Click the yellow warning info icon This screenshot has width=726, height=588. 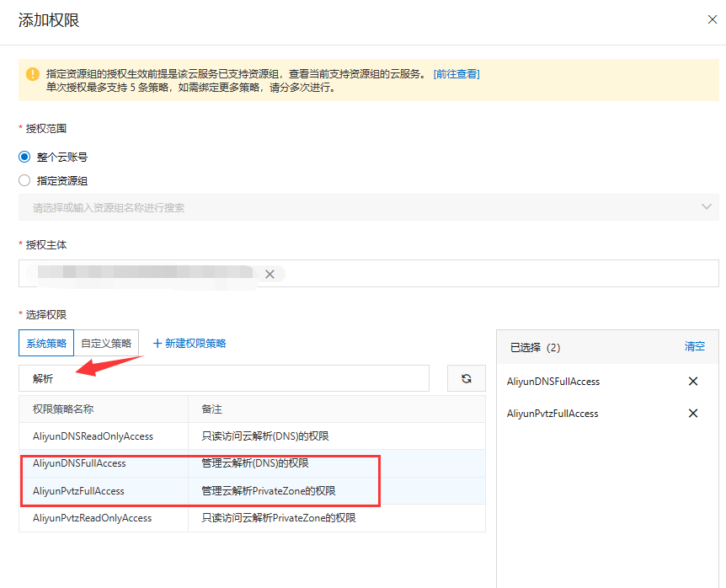(x=33, y=74)
